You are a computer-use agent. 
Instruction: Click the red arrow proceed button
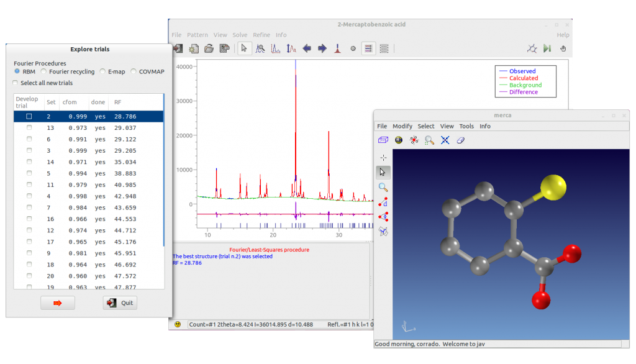pyautogui.click(x=58, y=303)
